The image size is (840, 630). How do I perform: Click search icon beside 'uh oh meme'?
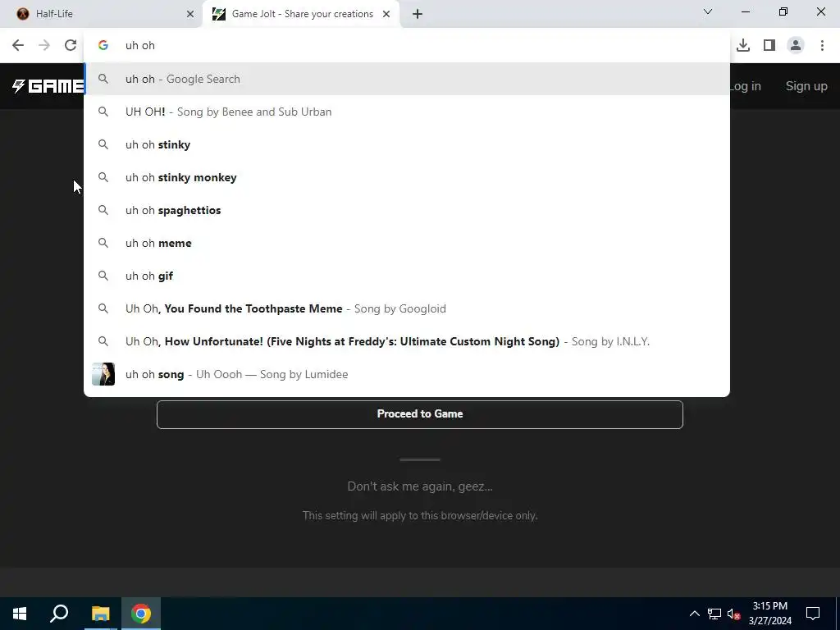(103, 243)
